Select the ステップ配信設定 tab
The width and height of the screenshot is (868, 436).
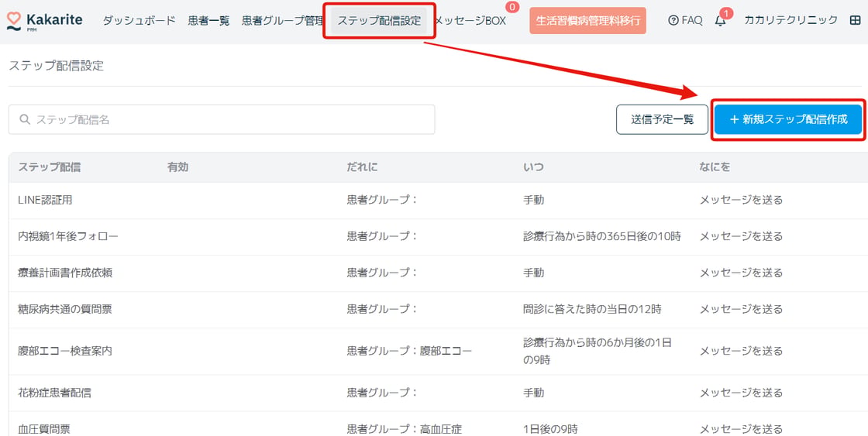coord(379,21)
